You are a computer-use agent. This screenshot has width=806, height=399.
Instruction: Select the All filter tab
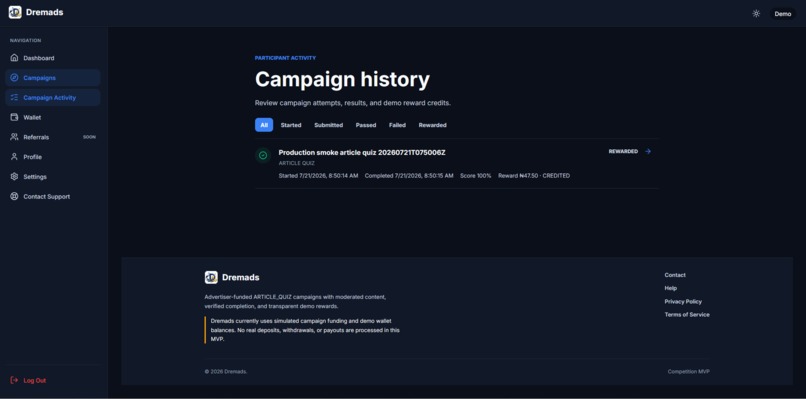pos(264,125)
